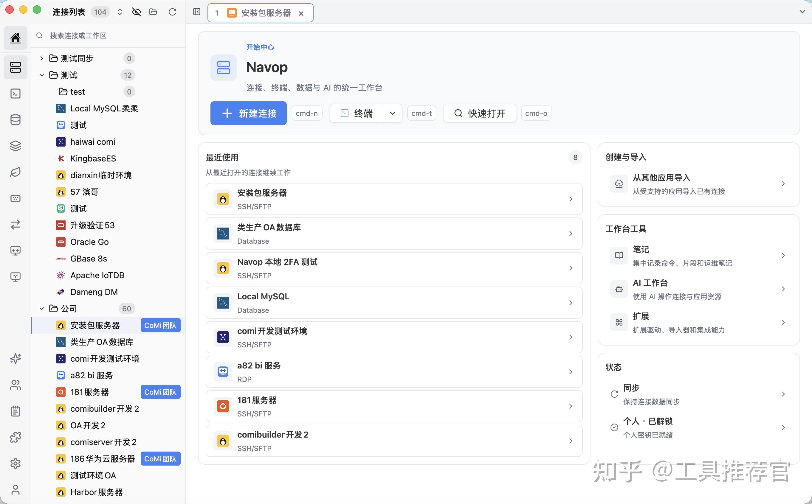Collapse the 测试 folder
Viewport: 812px width, 504px height.
pos(41,75)
